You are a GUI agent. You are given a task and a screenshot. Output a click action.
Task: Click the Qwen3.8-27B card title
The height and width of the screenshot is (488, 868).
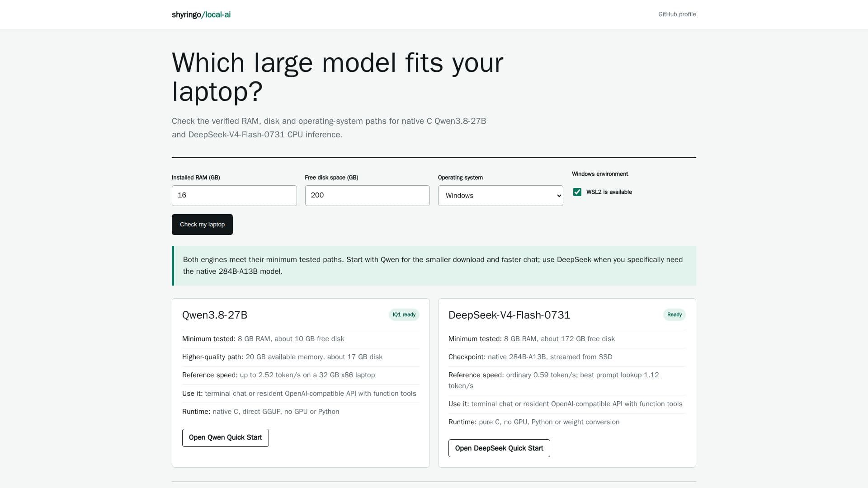[215, 315]
